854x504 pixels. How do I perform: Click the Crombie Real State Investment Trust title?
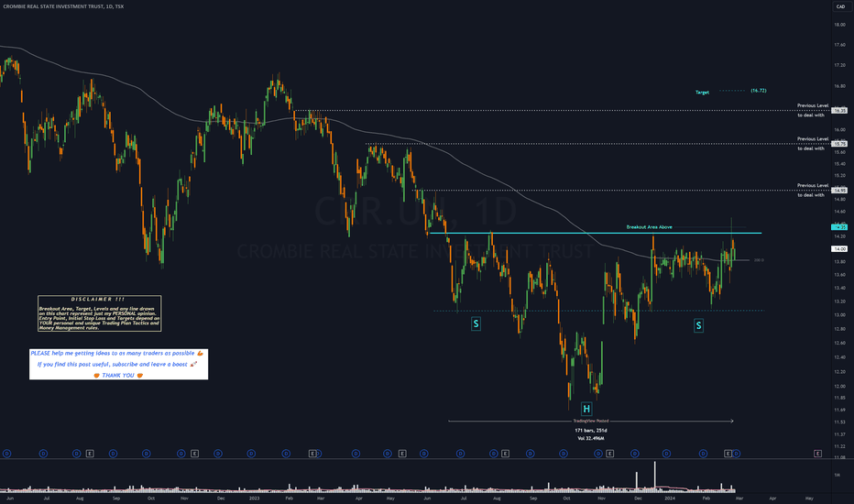[x=63, y=6]
